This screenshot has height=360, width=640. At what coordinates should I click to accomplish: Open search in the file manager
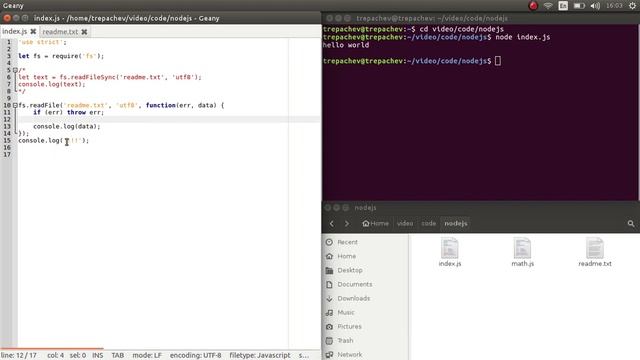click(x=631, y=224)
